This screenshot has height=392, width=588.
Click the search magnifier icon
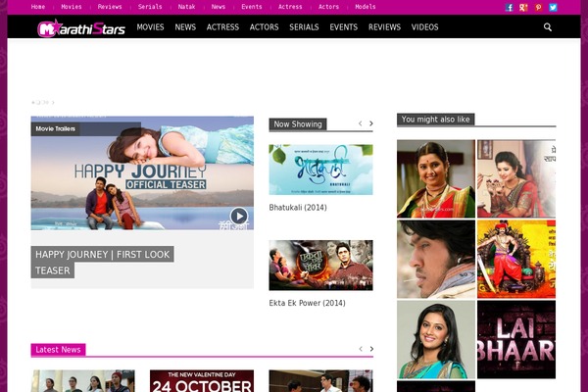[548, 27]
